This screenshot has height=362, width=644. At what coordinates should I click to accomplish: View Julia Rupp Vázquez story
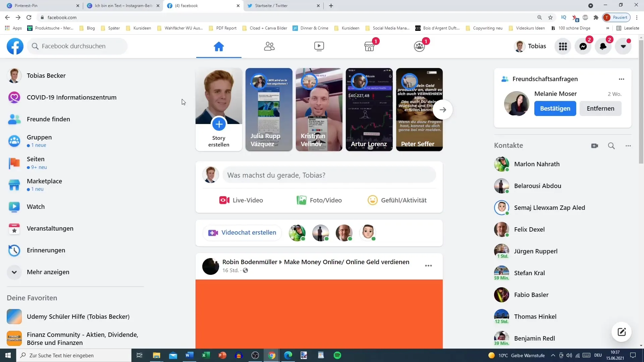(269, 110)
